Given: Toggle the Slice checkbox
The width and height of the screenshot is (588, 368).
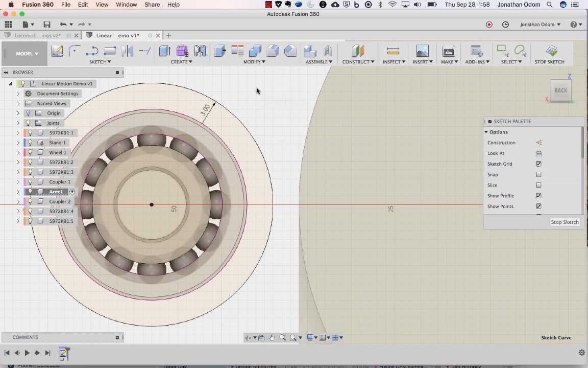Looking at the screenshot, I should click(x=538, y=186).
